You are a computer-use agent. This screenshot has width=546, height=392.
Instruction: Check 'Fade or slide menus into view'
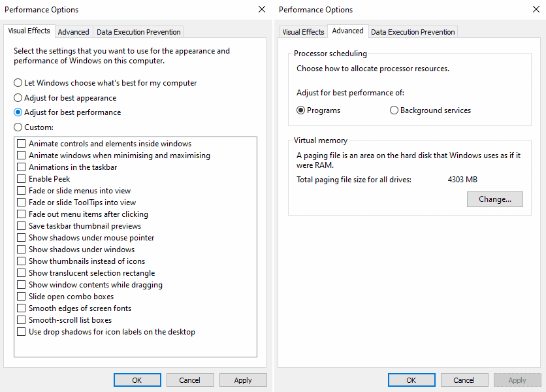point(20,190)
